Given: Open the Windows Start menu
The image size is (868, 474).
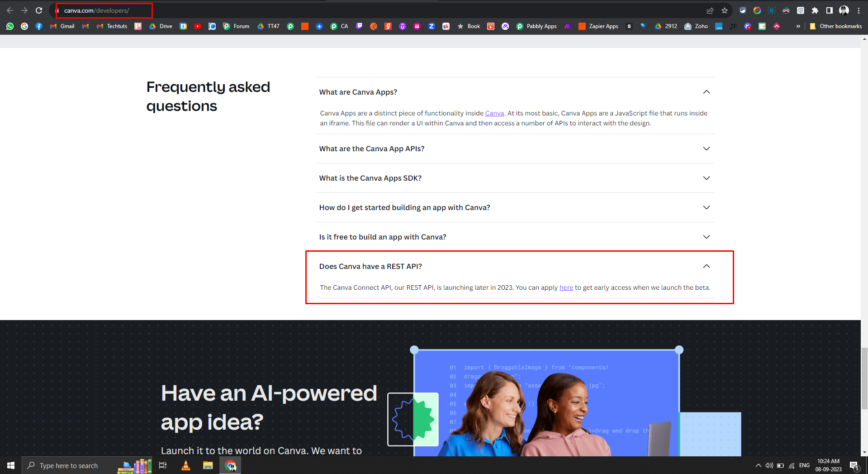Looking at the screenshot, I should point(11,465).
